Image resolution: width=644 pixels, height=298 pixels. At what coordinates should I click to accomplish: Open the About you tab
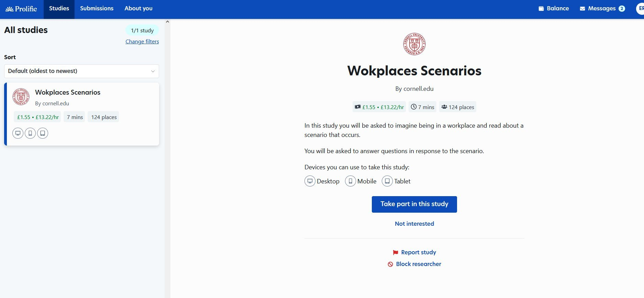138,9
